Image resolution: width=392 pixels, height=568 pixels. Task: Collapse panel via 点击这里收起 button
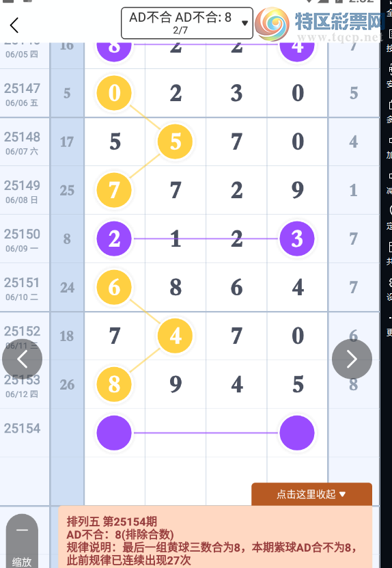click(x=311, y=494)
